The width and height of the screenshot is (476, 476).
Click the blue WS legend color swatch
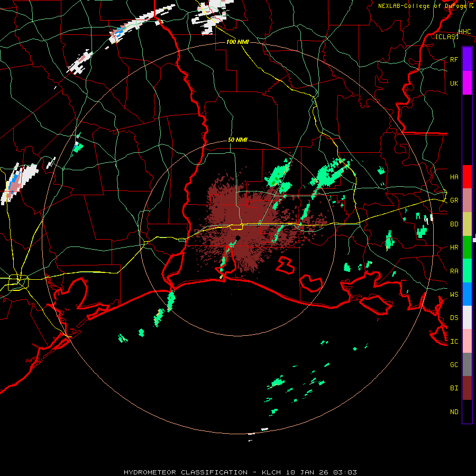pos(467,294)
